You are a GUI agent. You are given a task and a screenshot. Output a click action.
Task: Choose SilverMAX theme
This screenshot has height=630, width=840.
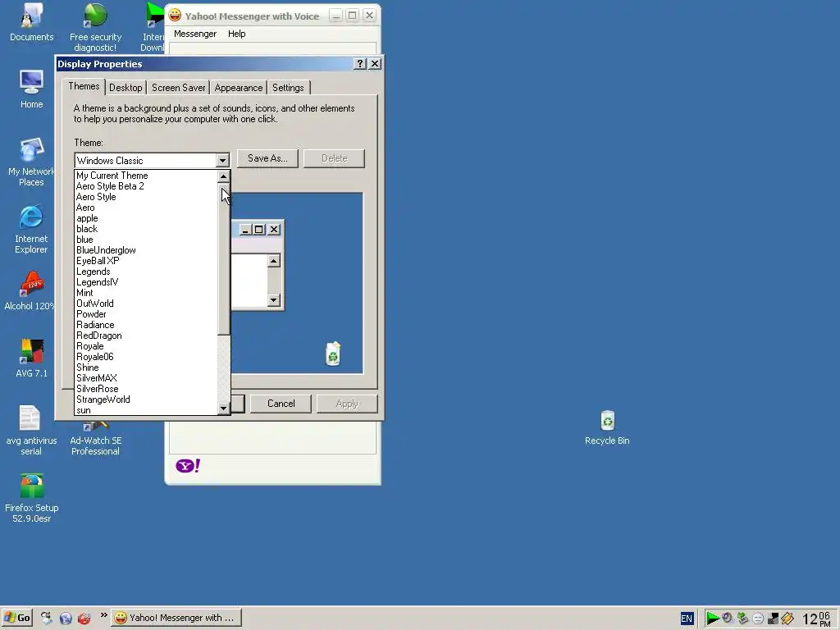pyautogui.click(x=146, y=378)
